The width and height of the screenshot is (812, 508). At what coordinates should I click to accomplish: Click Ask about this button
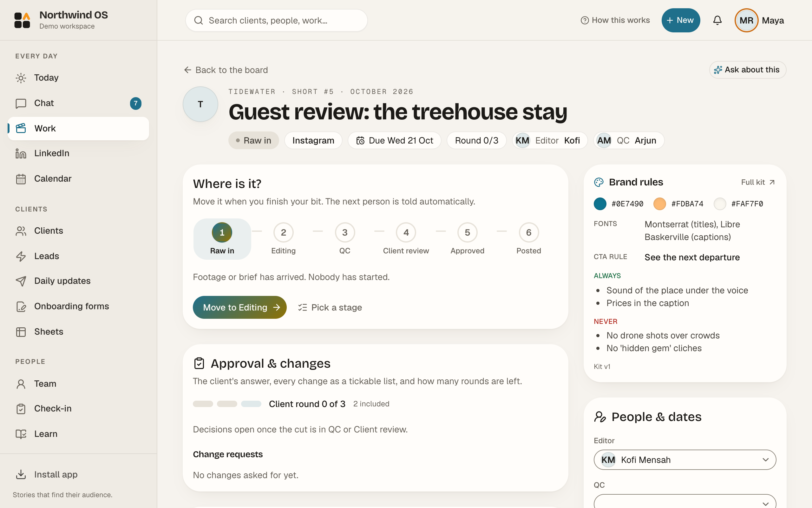tap(747, 70)
